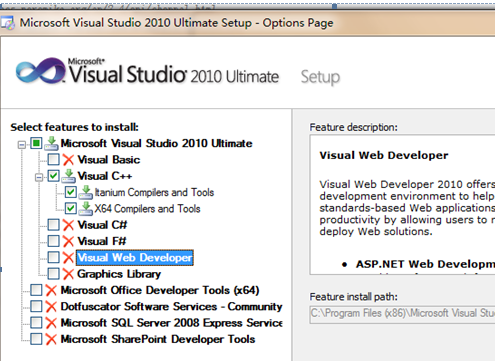Click the red X icon beside Microsoft SharePoint Developer Tools
The width and height of the screenshot is (495, 361).
click(51, 339)
